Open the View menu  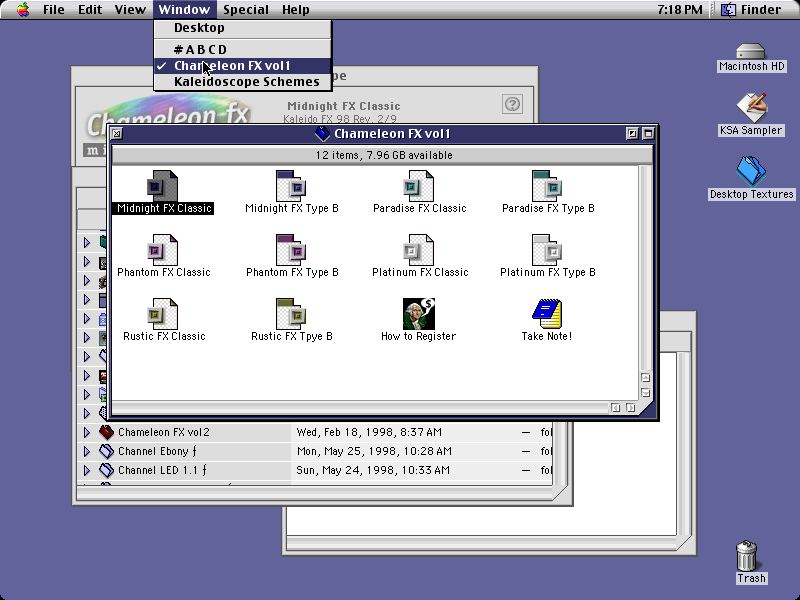[130, 10]
